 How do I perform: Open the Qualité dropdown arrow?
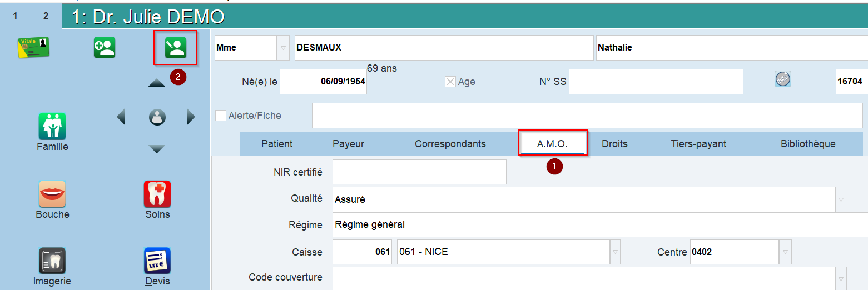841,199
